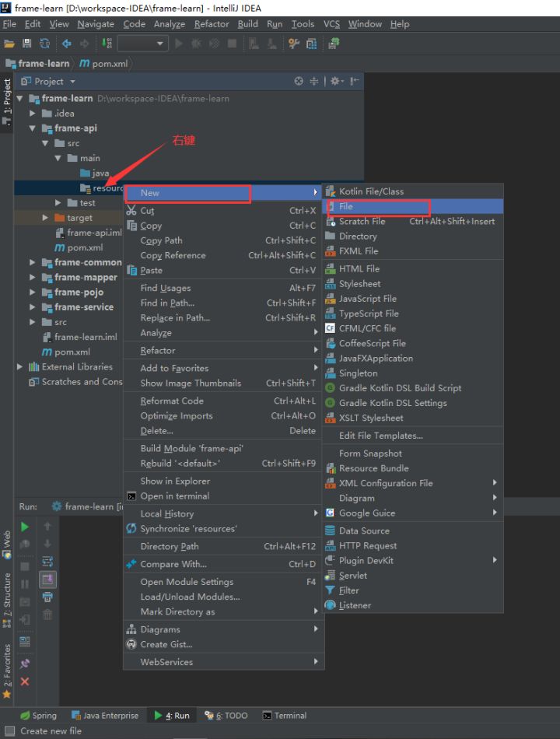Open the run configuration combo box
The width and height of the screenshot is (560, 739).
(142, 44)
